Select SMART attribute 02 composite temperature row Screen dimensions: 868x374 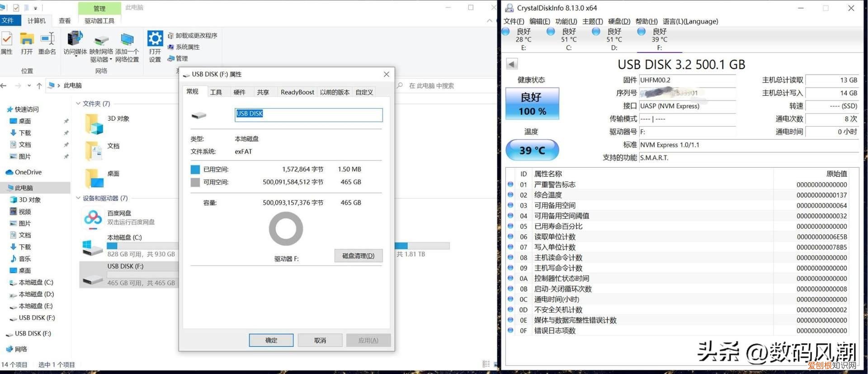point(677,195)
